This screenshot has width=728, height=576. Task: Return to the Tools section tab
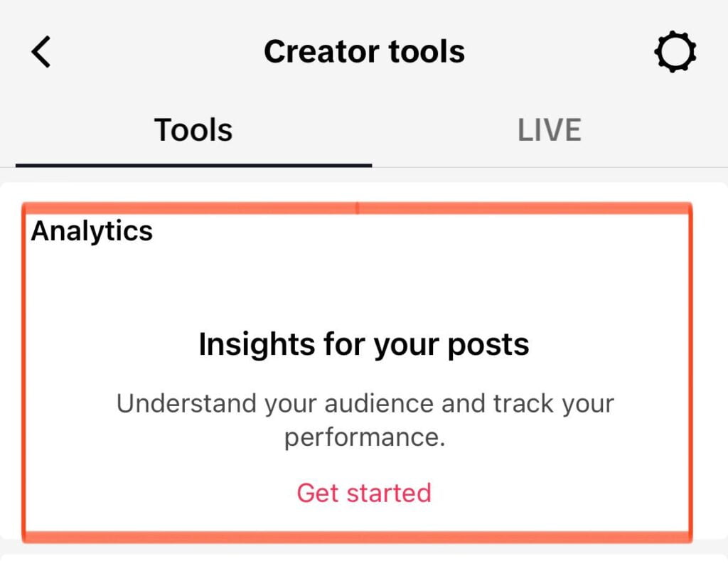tap(193, 130)
